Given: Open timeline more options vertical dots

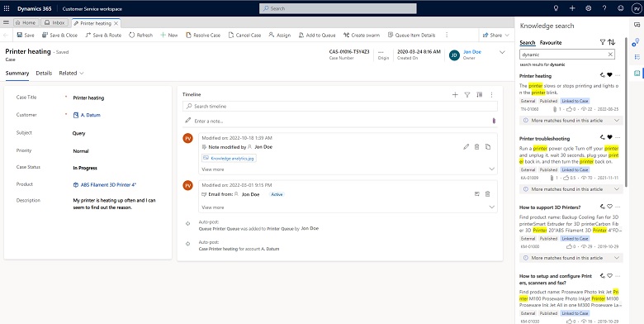Looking at the screenshot, I should coord(491,95).
